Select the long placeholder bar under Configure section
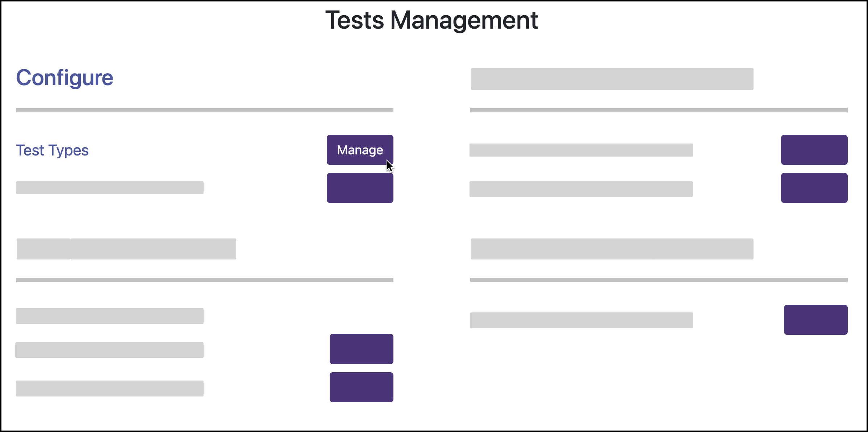The height and width of the screenshot is (432, 868). 126,249
